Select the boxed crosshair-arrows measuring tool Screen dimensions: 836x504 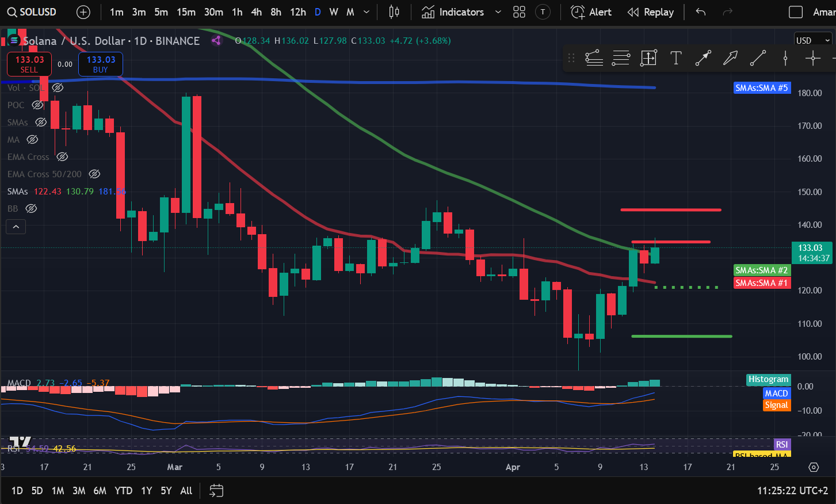click(x=648, y=58)
